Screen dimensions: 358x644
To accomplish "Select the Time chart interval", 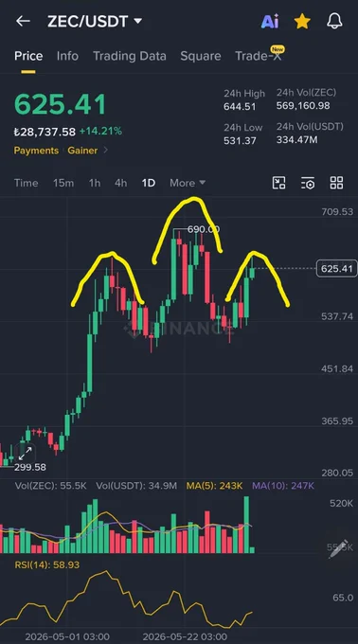I will [x=26, y=183].
